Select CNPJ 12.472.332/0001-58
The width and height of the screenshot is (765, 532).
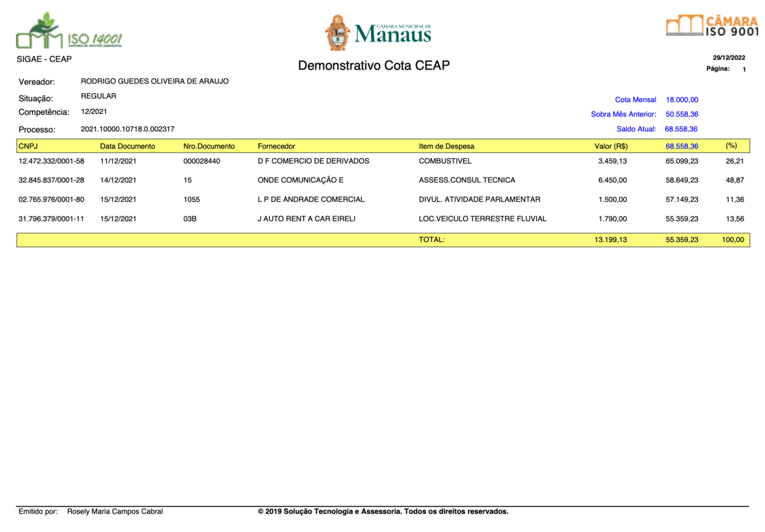(52, 161)
